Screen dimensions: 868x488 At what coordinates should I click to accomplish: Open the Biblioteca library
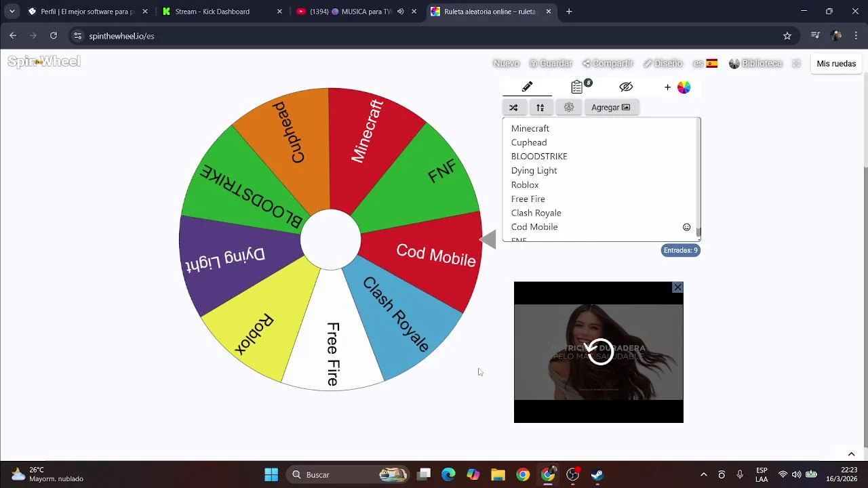(x=755, y=63)
